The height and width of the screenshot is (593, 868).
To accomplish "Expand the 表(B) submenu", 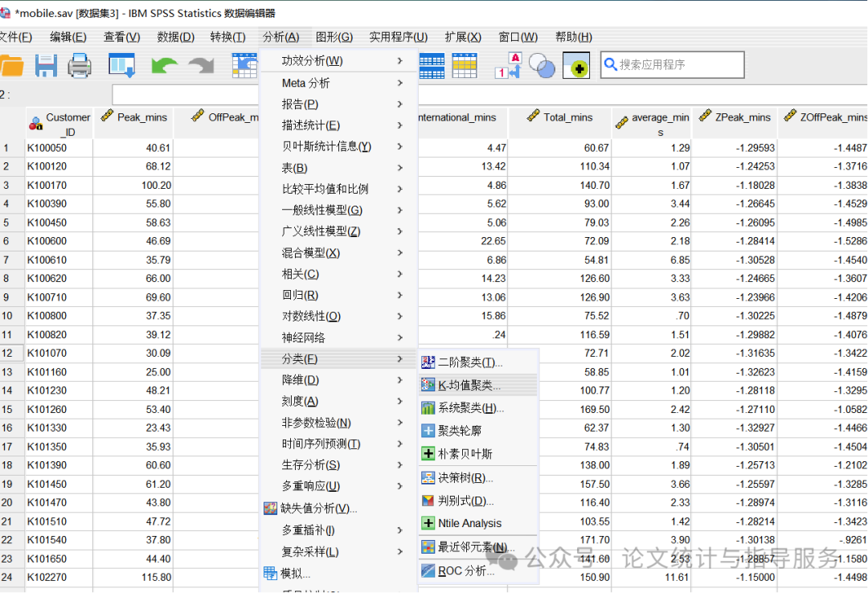I will point(338,168).
